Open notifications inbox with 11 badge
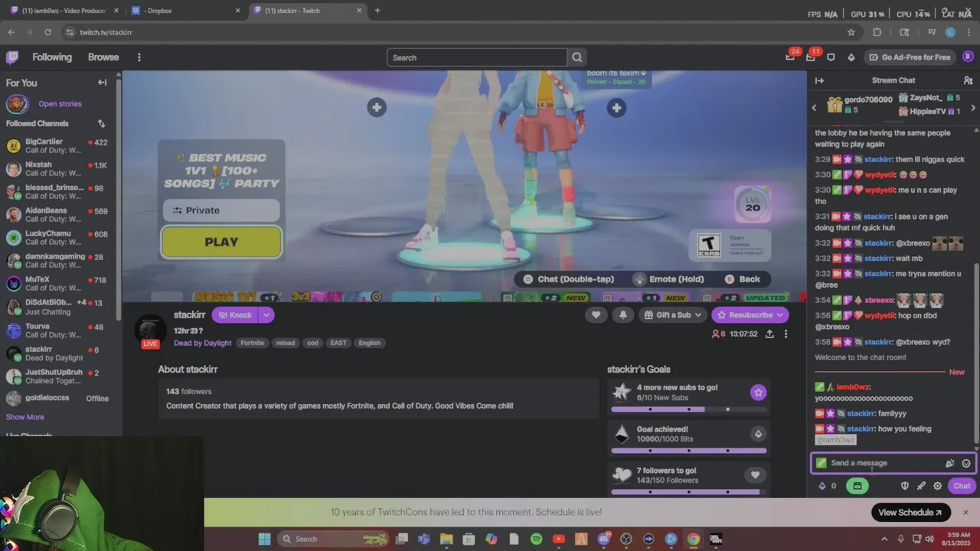 coord(811,57)
